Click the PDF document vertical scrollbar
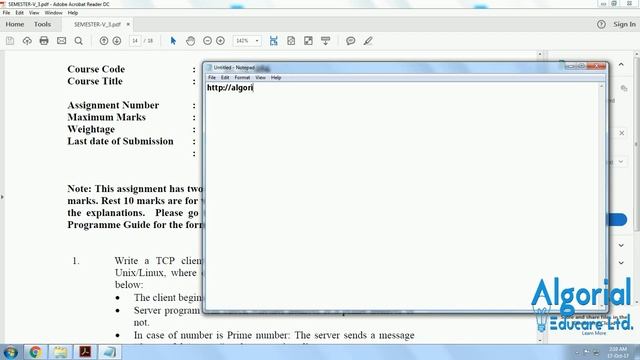The width and height of the screenshot is (640, 360). 540,197
